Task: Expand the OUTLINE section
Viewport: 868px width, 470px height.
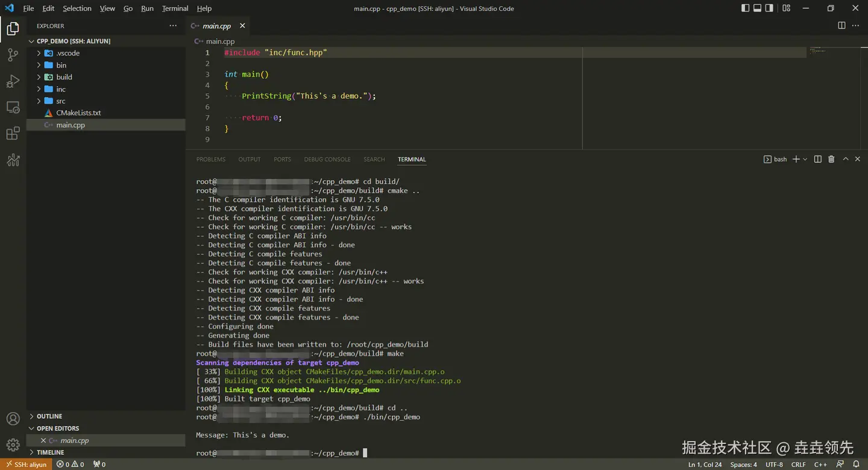Action: (x=49, y=416)
